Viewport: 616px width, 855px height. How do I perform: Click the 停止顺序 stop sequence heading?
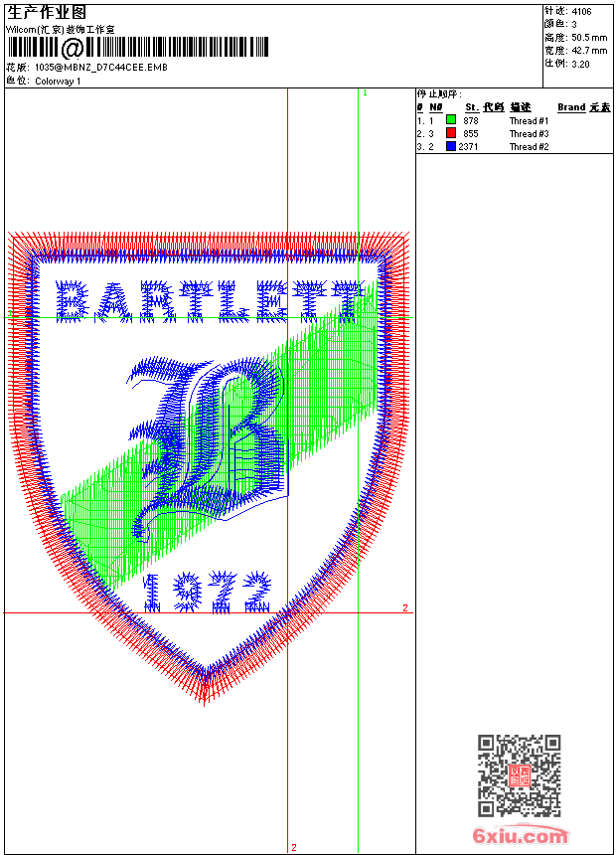click(439, 94)
